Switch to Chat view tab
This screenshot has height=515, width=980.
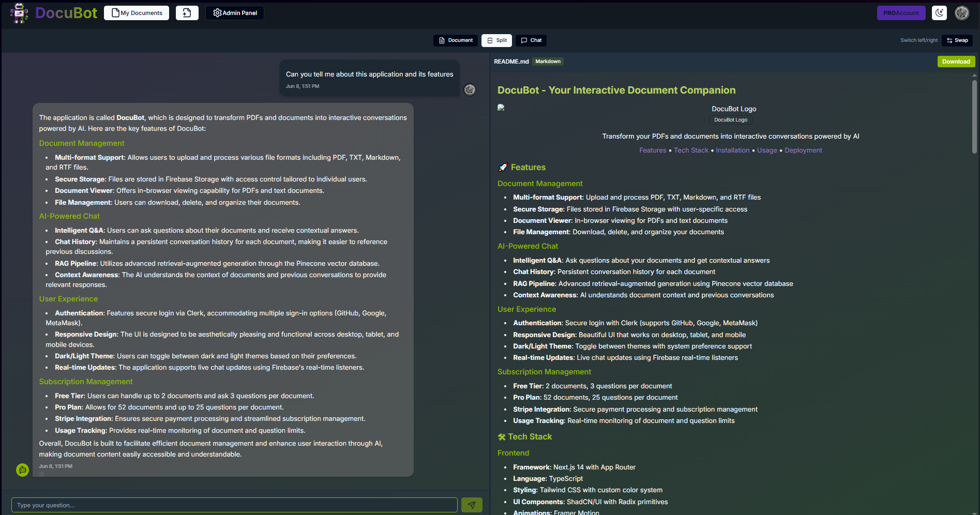[x=531, y=40]
